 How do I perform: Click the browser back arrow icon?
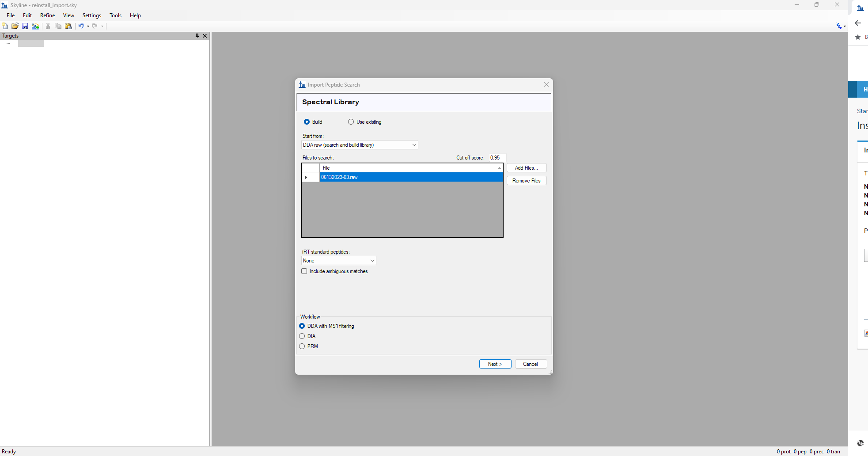pyautogui.click(x=858, y=23)
